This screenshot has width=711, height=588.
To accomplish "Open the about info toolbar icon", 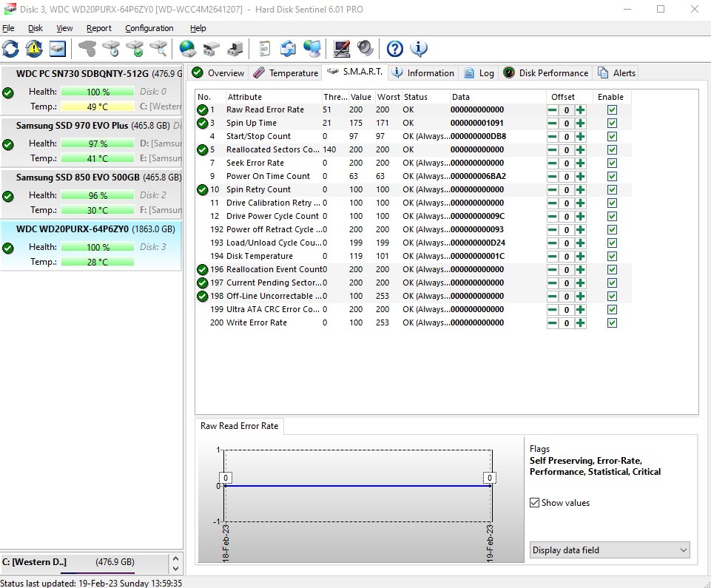I will point(419,49).
